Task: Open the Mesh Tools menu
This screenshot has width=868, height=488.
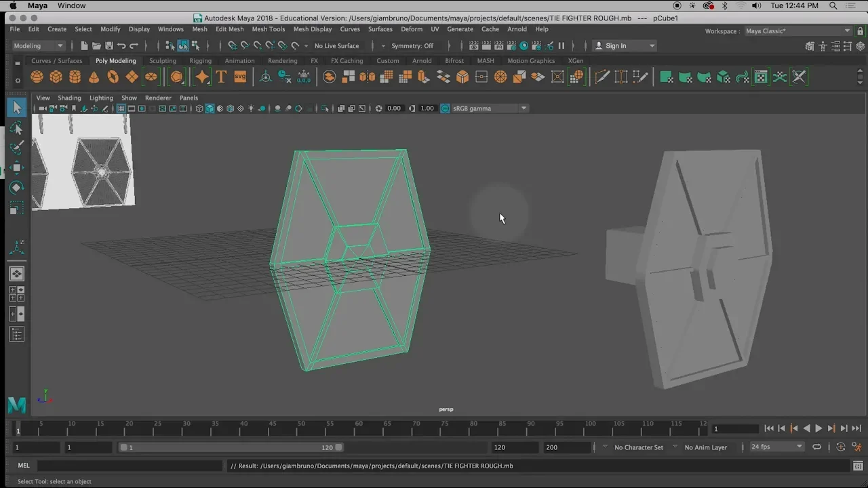Action: (269, 29)
